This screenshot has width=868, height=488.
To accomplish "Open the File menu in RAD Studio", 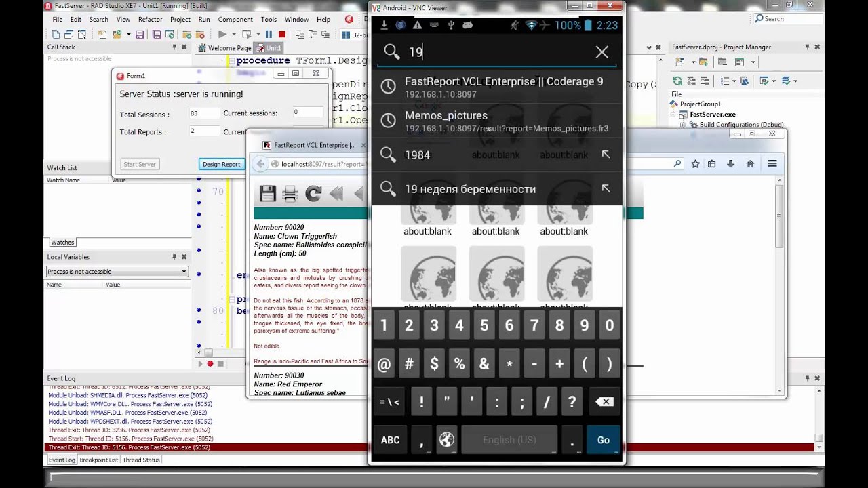I will coord(58,20).
